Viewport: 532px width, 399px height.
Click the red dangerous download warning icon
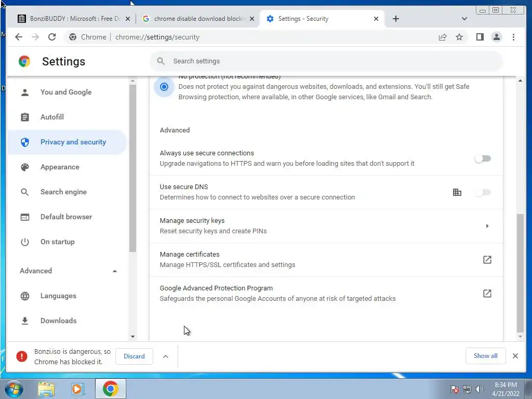[22, 356]
